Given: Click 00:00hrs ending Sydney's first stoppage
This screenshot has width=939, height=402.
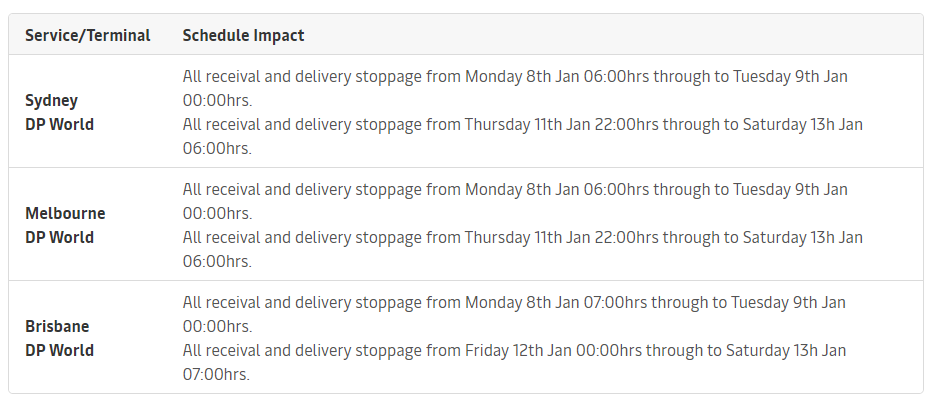Looking at the screenshot, I should click(x=217, y=100).
